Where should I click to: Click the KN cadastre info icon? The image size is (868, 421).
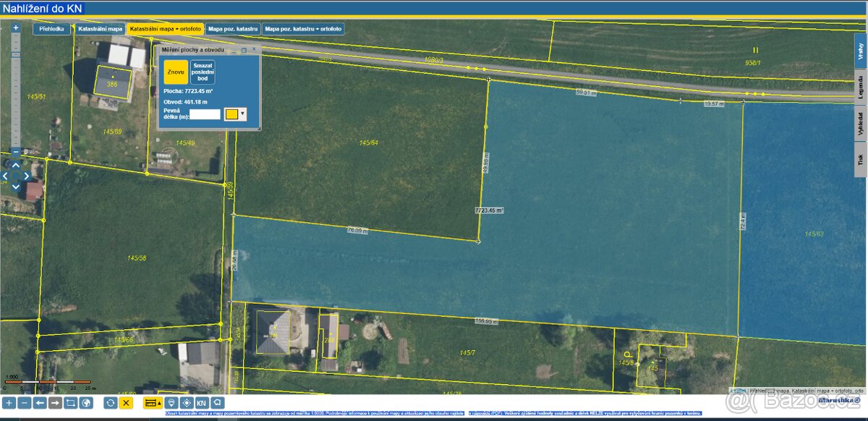[x=202, y=403]
